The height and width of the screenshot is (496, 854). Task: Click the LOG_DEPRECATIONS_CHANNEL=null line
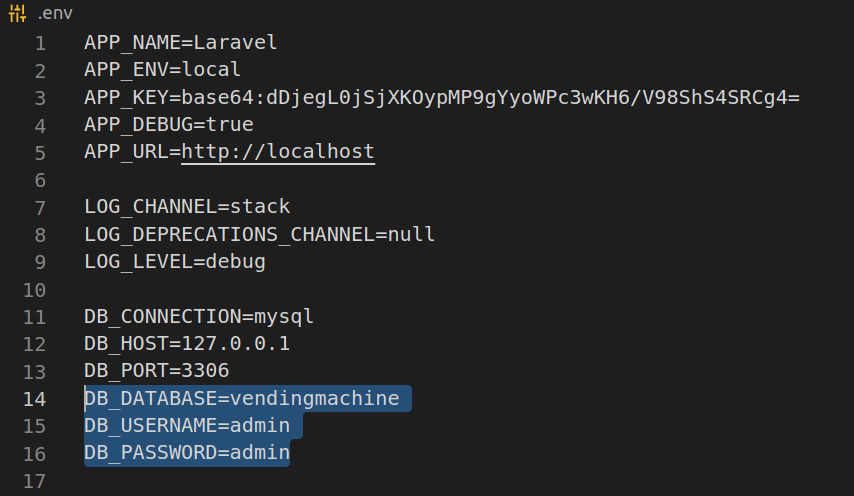pos(259,234)
